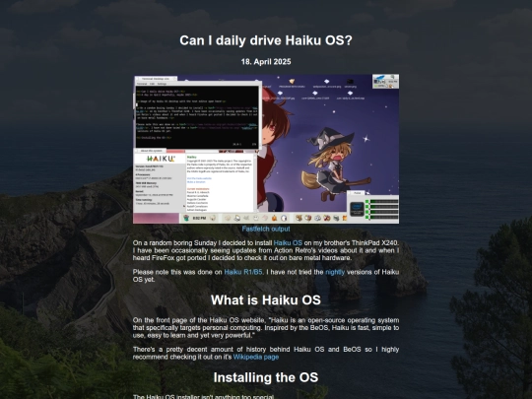Image resolution: width=532 pixels, height=399 pixels.
Task: Click the 'Can I daily drive Haiku OS?' title
Action: point(266,40)
